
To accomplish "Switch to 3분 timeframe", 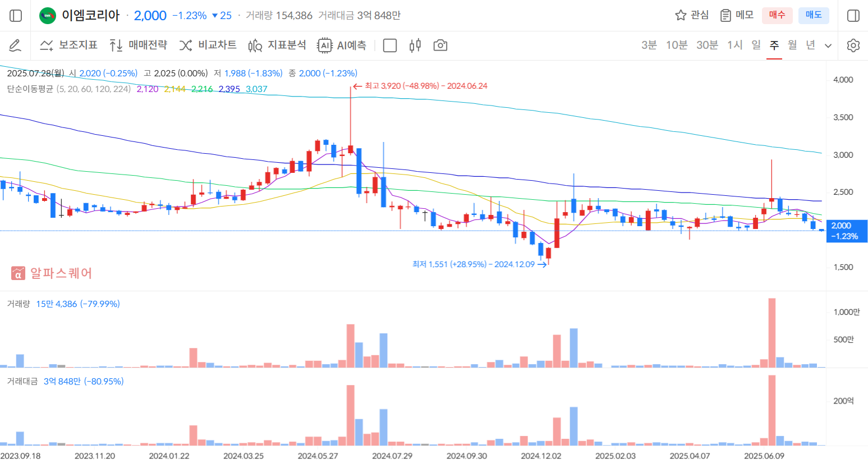I will [x=649, y=45].
